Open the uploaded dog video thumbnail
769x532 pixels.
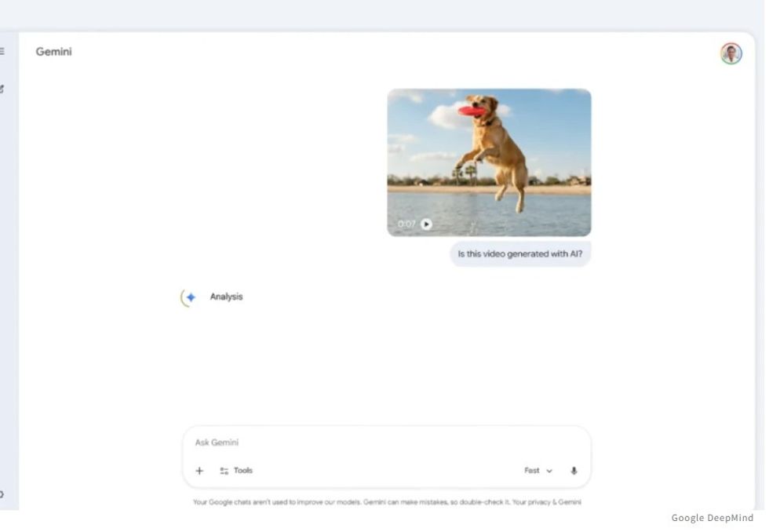point(489,162)
